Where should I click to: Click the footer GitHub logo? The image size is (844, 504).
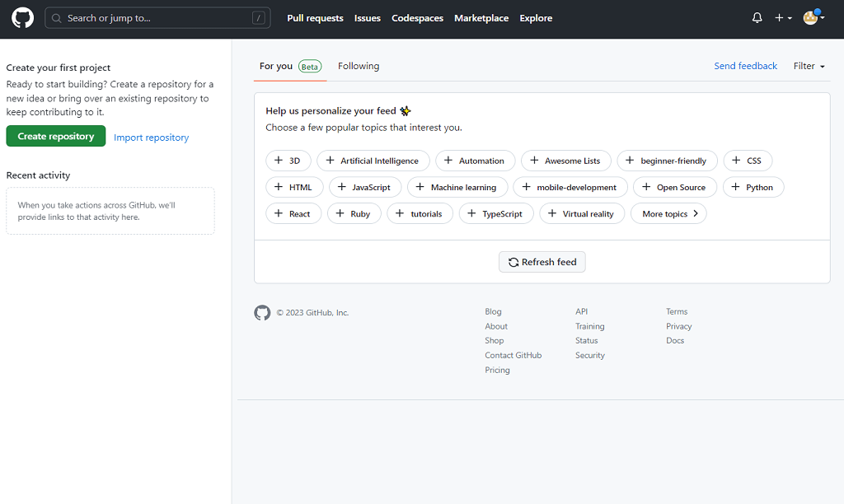(262, 312)
